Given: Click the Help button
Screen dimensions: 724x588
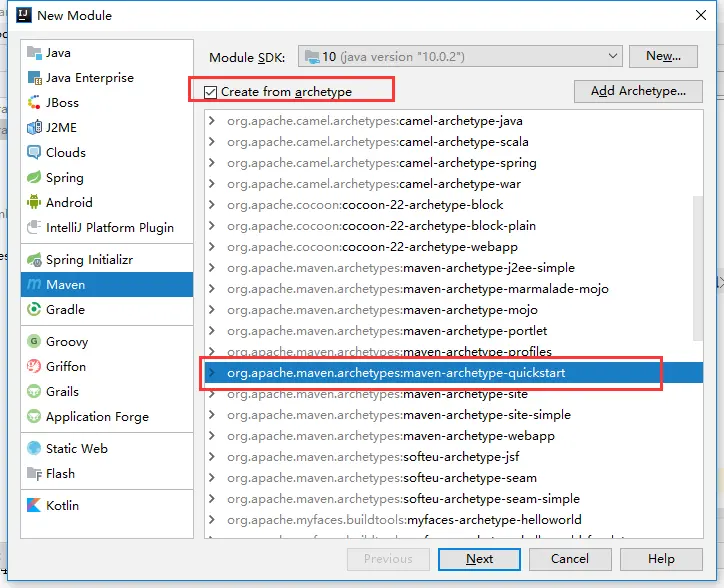Looking at the screenshot, I should tap(661, 559).
